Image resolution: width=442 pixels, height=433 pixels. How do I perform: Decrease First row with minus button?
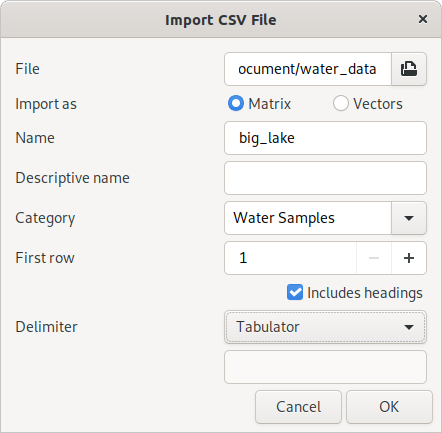click(x=374, y=258)
